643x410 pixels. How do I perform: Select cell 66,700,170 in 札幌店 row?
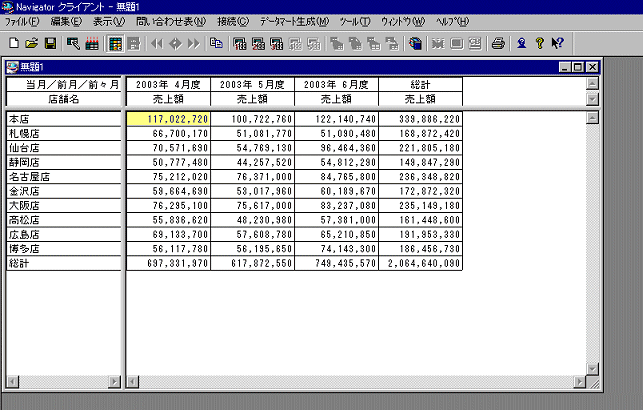click(168, 133)
